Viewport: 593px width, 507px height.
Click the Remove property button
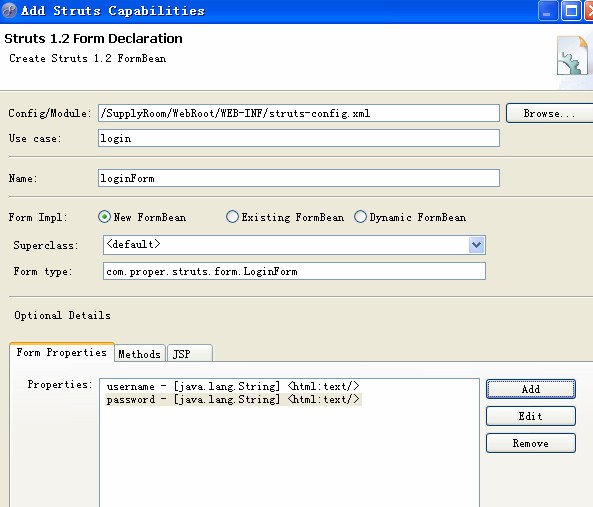coord(531,443)
